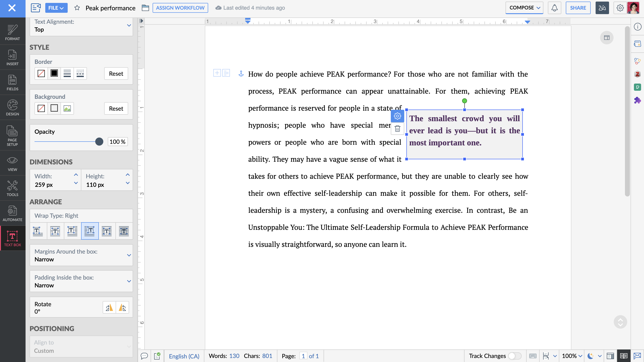The width and height of the screenshot is (644, 362).
Task: Open Margins Around the box dropdown
Action: click(x=129, y=255)
